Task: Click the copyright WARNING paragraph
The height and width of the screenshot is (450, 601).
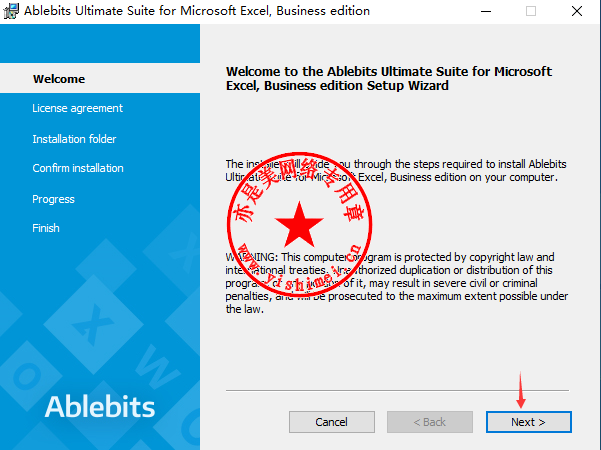Action: coord(397,283)
